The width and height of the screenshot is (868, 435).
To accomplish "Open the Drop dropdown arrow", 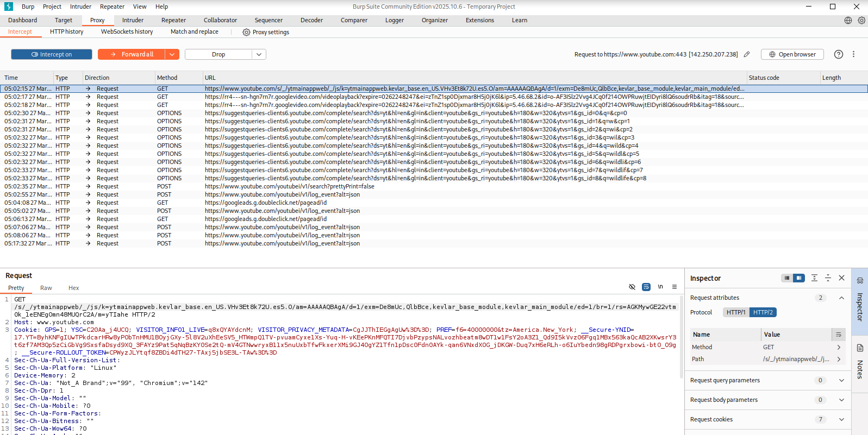I will [259, 54].
